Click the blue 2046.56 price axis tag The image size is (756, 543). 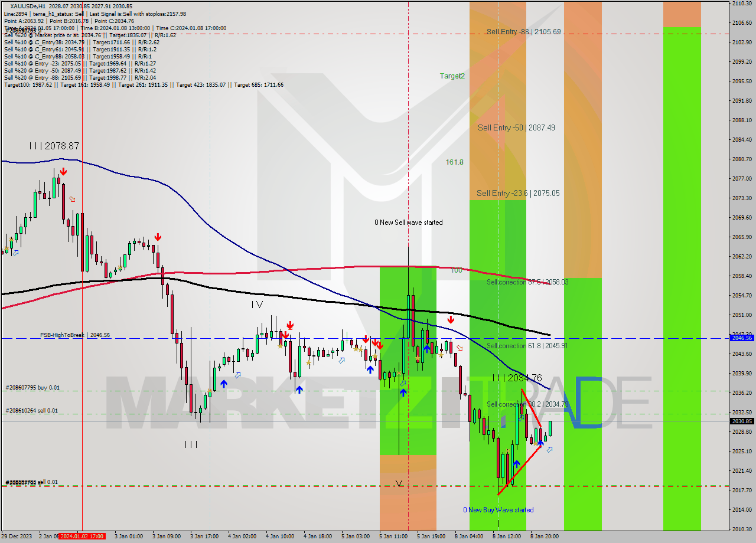click(x=742, y=338)
